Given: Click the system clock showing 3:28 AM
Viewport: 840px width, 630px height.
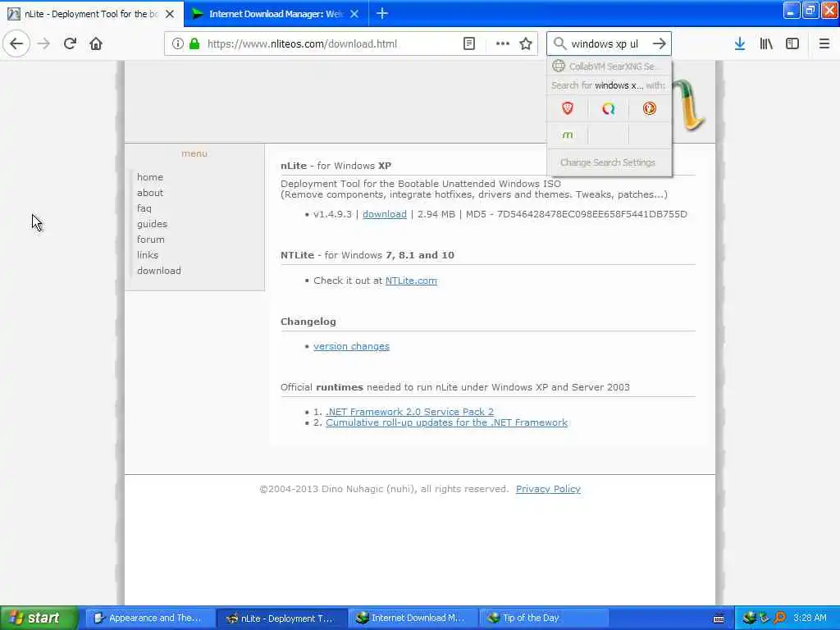Looking at the screenshot, I should click(810, 618).
